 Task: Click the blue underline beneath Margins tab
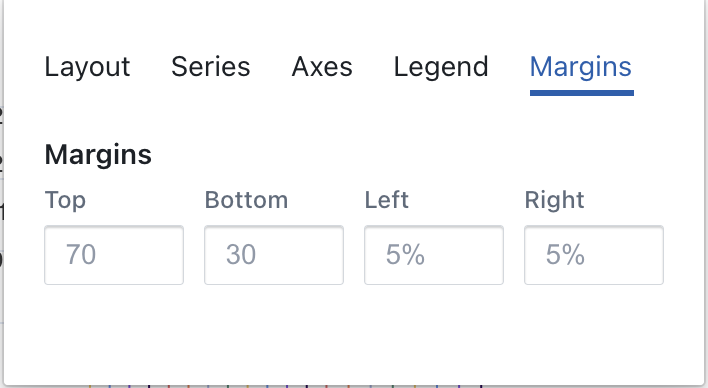(582, 93)
